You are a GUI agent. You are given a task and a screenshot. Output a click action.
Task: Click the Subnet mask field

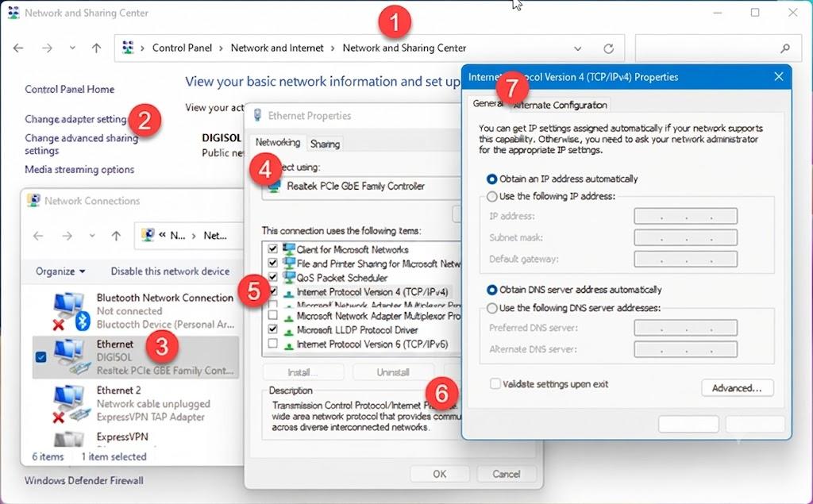click(x=685, y=237)
